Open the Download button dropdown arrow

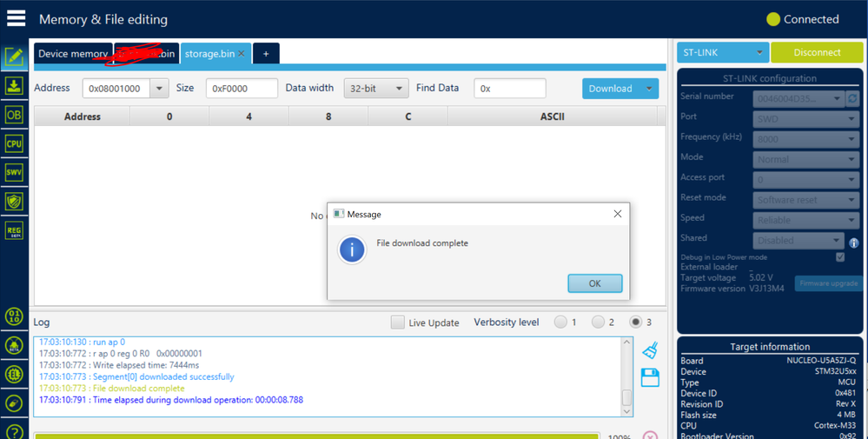tap(649, 88)
